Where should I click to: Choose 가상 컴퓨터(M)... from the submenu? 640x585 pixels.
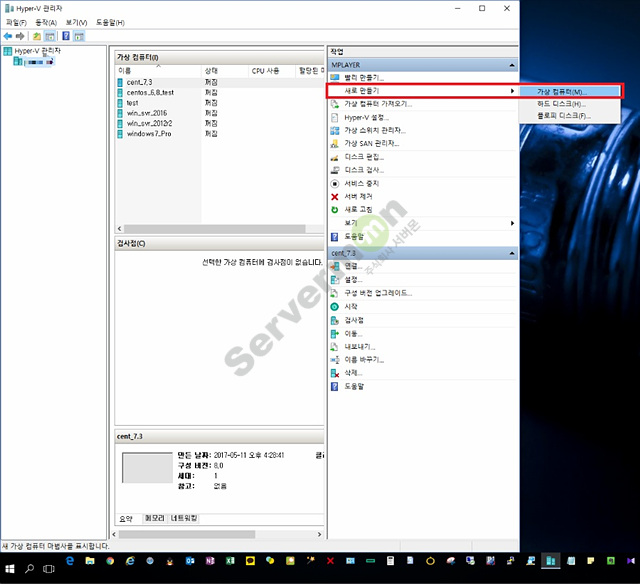tap(570, 92)
